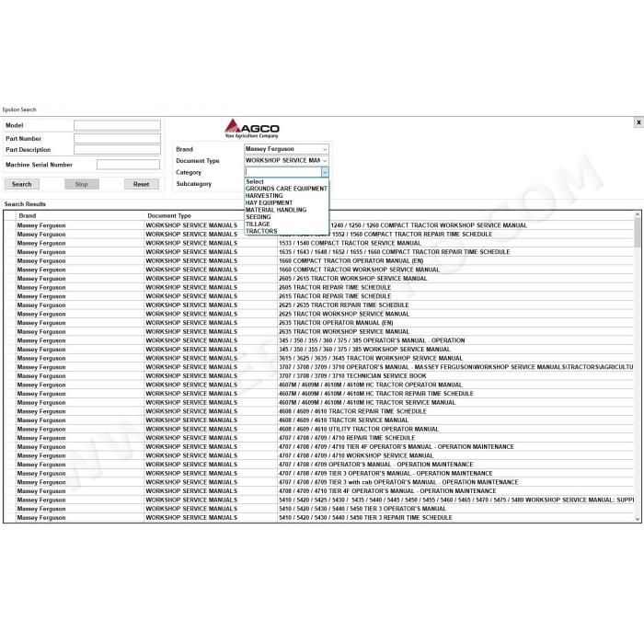This screenshot has height=644, width=644.
Task: Click the Reset button
Action: (142, 184)
